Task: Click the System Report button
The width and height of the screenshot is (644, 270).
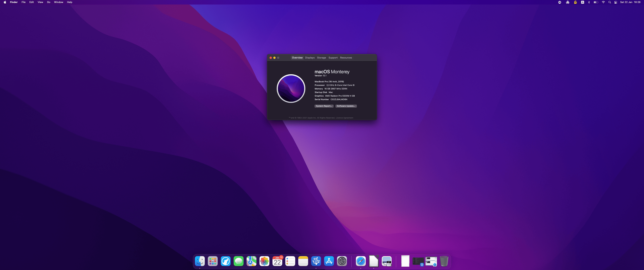Action: [x=324, y=106]
